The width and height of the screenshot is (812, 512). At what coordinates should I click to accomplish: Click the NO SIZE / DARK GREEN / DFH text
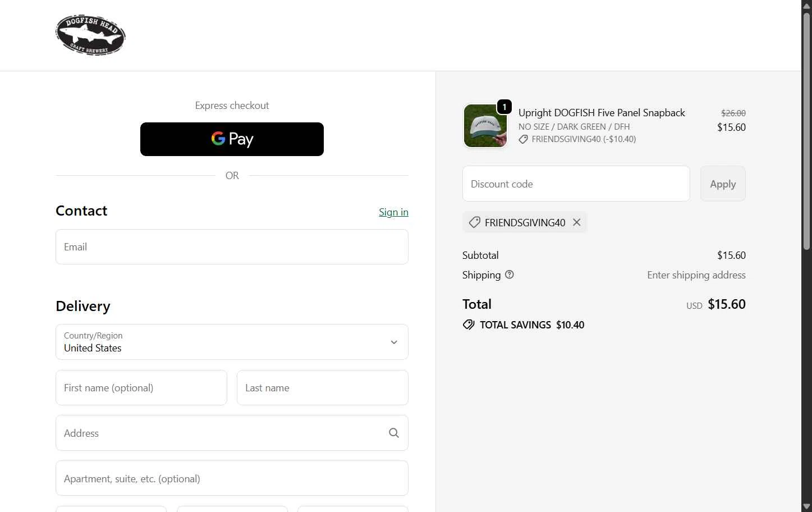pyautogui.click(x=574, y=127)
